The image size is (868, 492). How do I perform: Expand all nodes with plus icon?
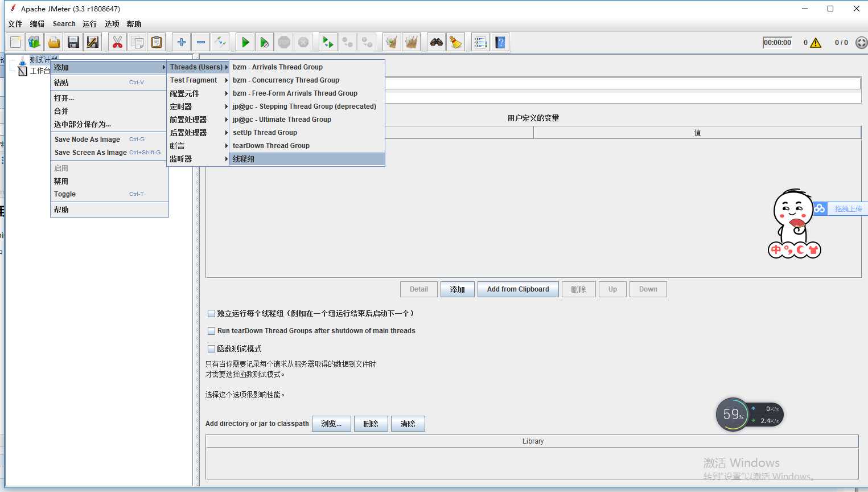click(x=182, y=42)
